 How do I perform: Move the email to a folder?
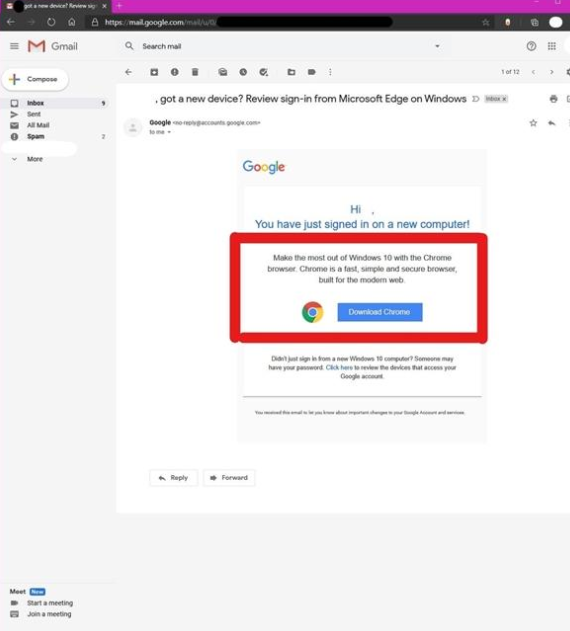[291, 72]
